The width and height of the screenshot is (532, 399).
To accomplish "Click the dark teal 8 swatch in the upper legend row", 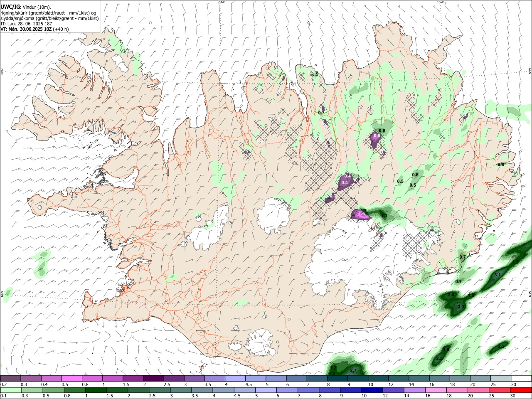I will pos(337,378).
